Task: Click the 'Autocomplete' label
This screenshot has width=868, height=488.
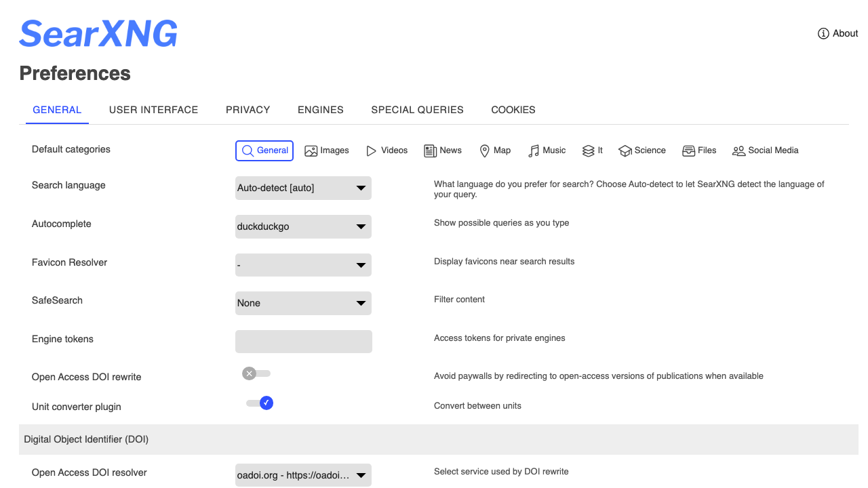Action: point(61,224)
